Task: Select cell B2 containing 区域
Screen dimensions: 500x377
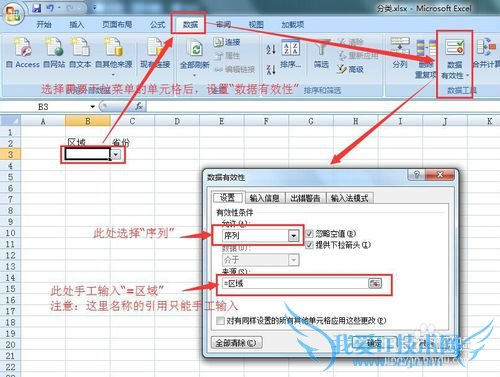Action: [88, 143]
